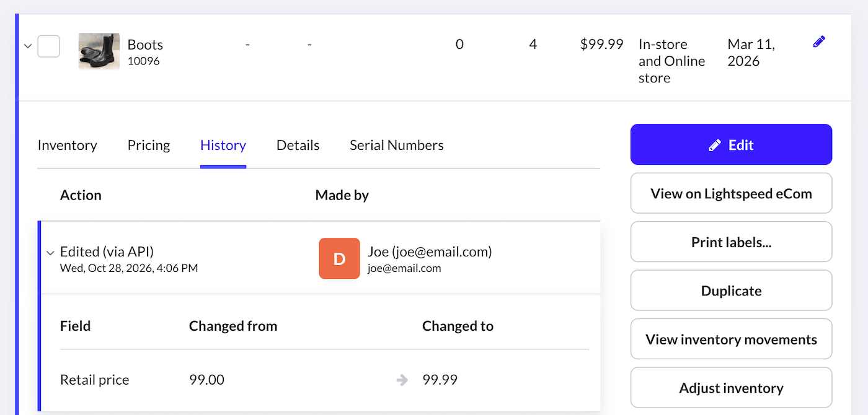Open View inventory movements
This screenshot has width=868, height=415.
point(732,339)
